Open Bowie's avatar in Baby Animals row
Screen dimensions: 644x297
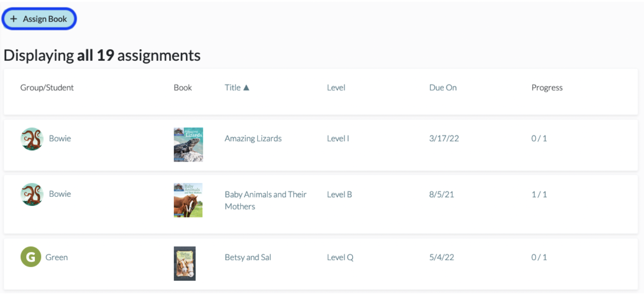click(32, 194)
